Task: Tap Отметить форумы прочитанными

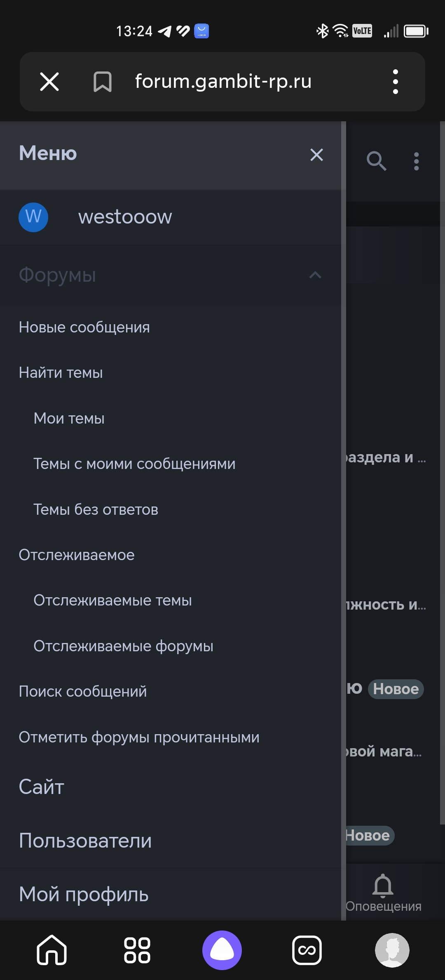Action: point(139,737)
